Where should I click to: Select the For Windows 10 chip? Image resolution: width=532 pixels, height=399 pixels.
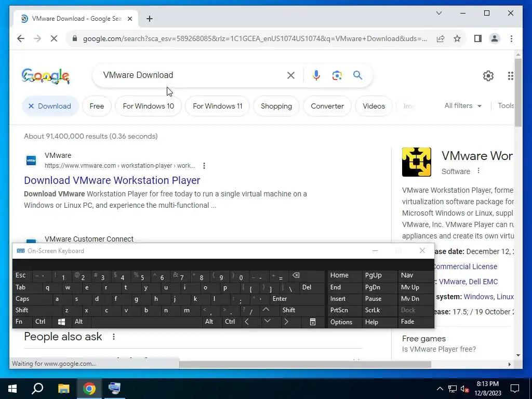click(148, 106)
